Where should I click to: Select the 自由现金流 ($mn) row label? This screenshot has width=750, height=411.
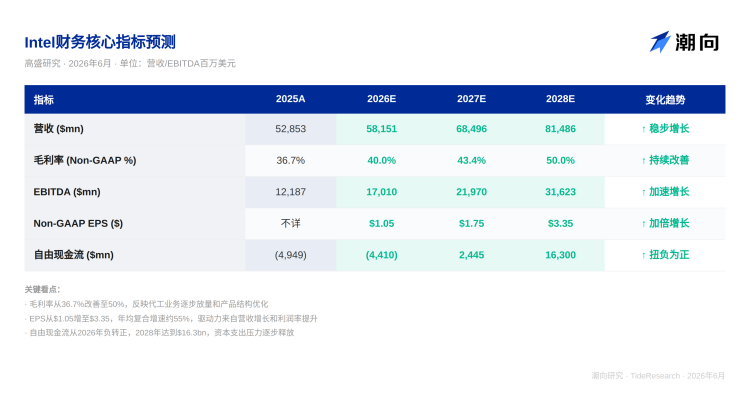coord(73,255)
